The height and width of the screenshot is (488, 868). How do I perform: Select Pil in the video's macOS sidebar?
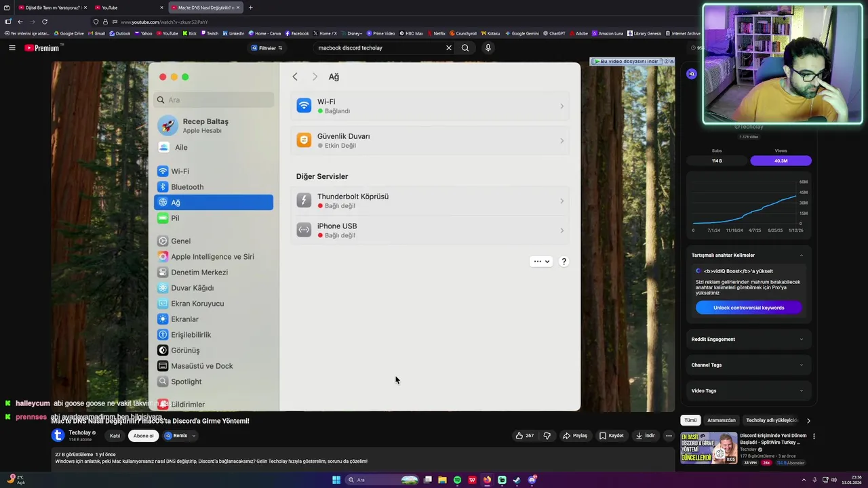pos(214,218)
